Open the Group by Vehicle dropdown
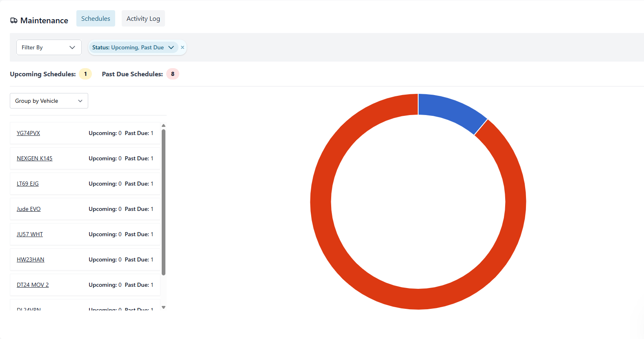 click(49, 101)
